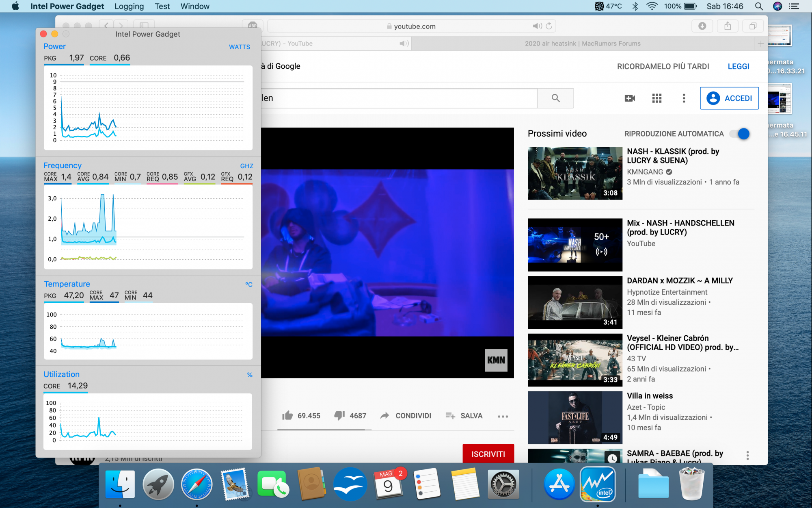Click the AdBlock ABP extension icon
Viewport: 812px width, 508px height.
pos(253,26)
